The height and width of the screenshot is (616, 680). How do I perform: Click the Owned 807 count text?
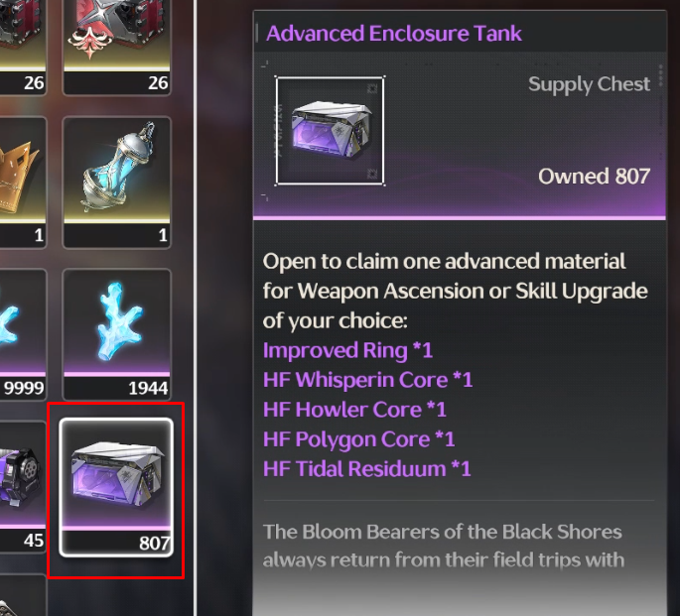tap(595, 177)
